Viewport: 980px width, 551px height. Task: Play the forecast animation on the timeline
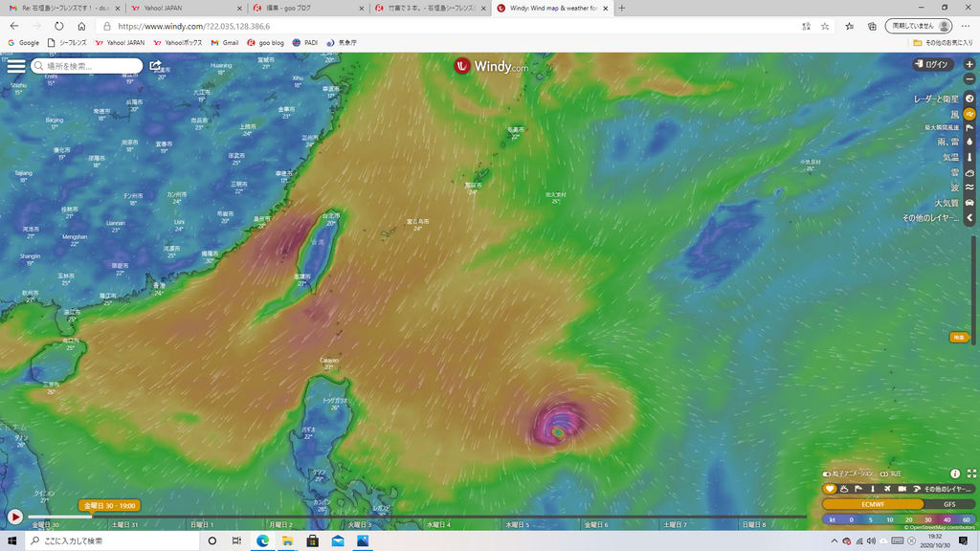pos(14,517)
